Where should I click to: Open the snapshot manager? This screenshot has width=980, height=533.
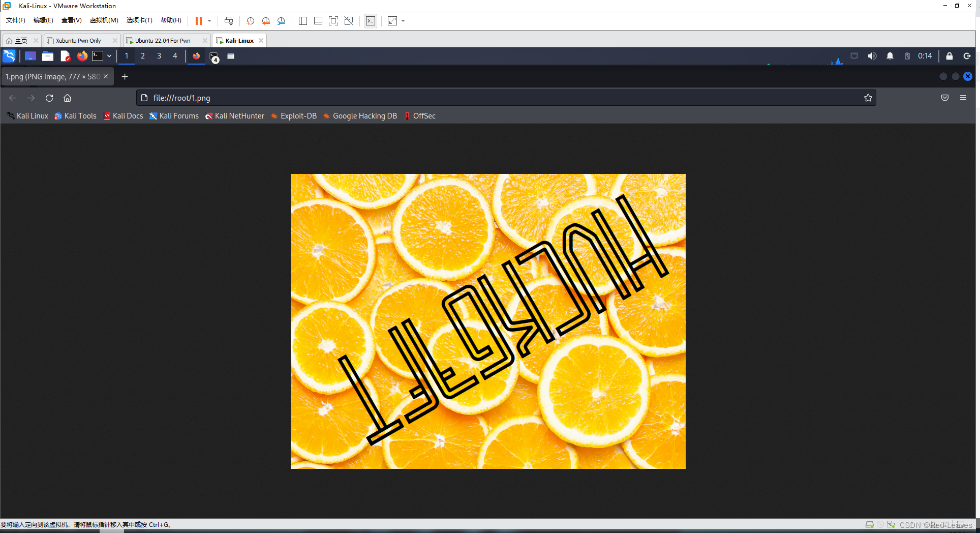click(281, 21)
